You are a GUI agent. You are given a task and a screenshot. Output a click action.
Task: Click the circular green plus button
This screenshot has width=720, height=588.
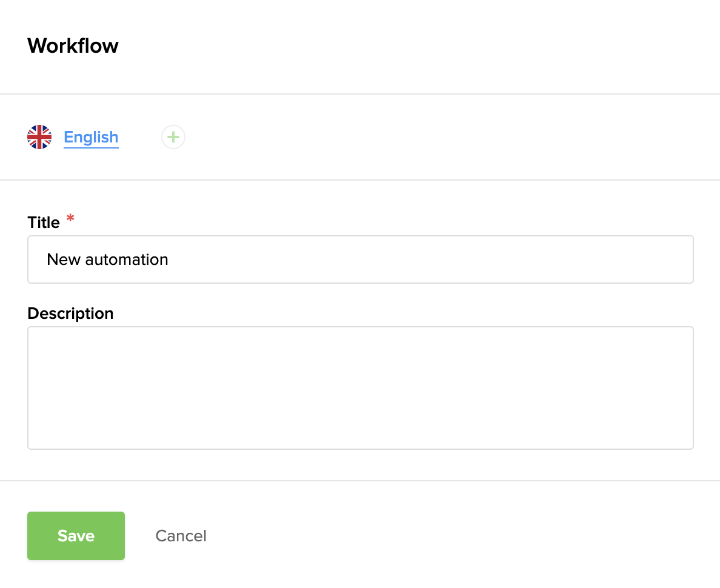[173, 137]
